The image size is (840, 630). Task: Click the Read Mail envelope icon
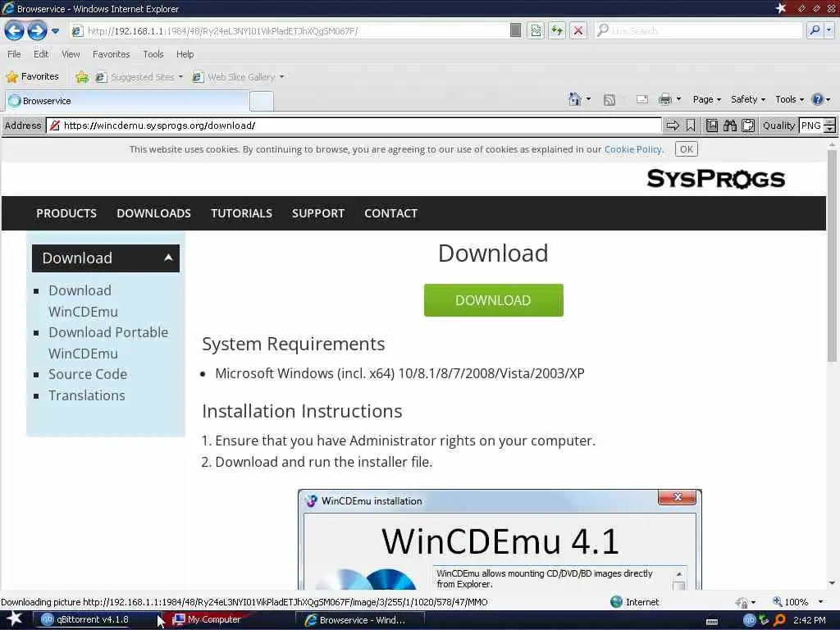point(641,99)
